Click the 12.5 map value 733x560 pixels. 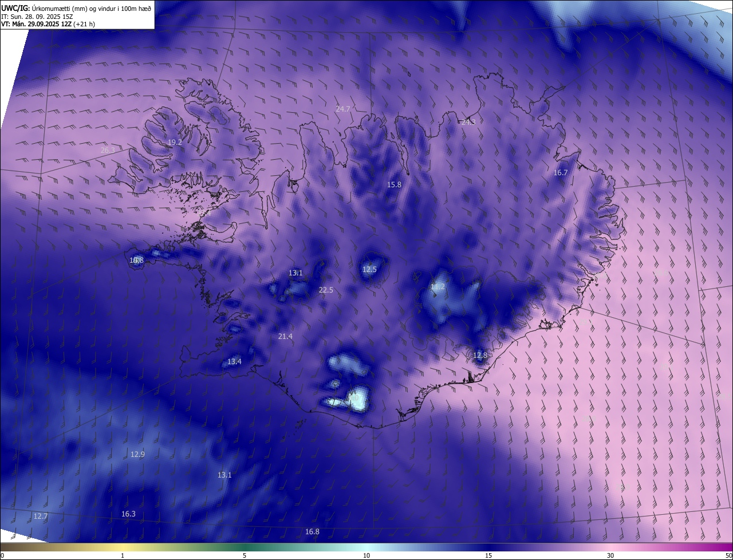pyautogui.click(x=369, y=269)
